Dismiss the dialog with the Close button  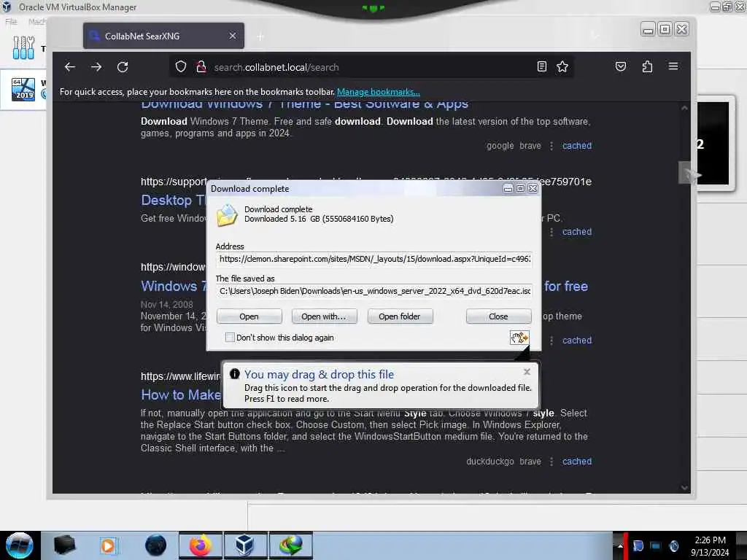[498, 316]
